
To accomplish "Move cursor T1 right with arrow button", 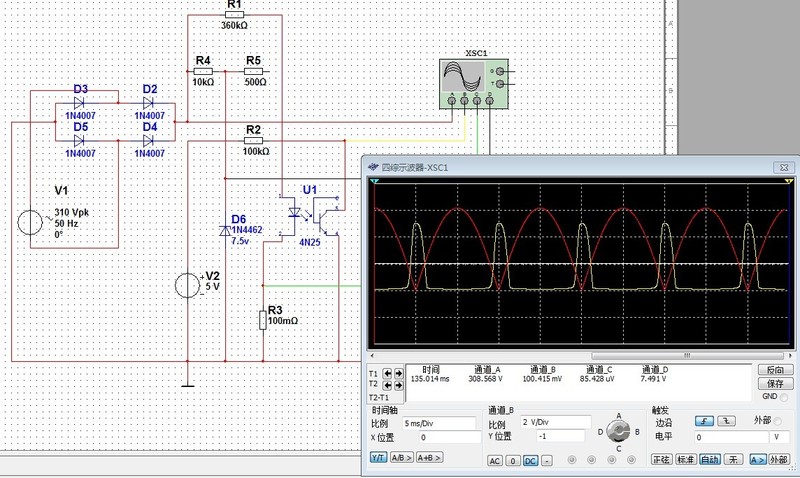I will tap(400, 374).
